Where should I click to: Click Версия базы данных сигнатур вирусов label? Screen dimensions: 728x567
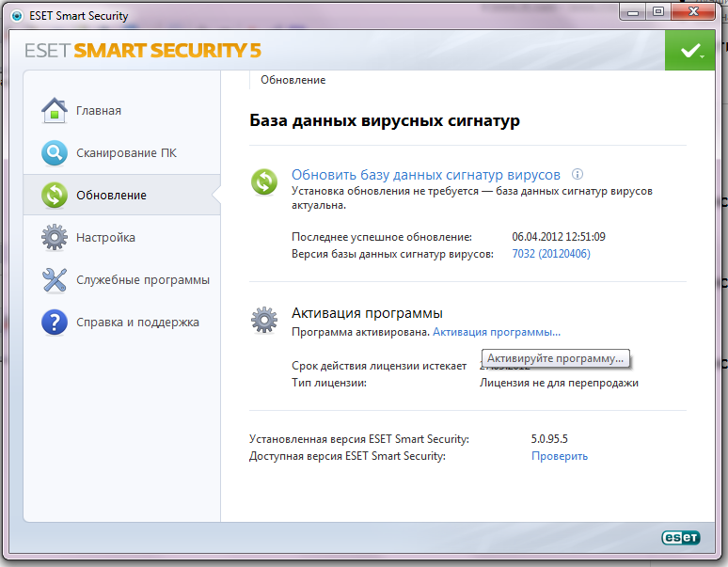click(x=392, y=254)
